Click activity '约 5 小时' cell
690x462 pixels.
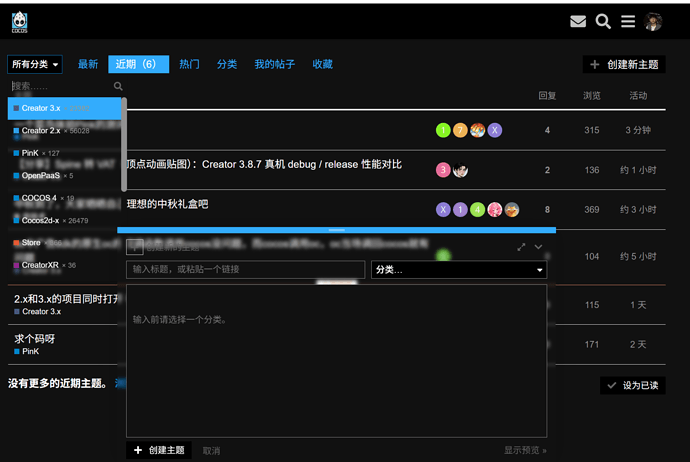(638, 257)
